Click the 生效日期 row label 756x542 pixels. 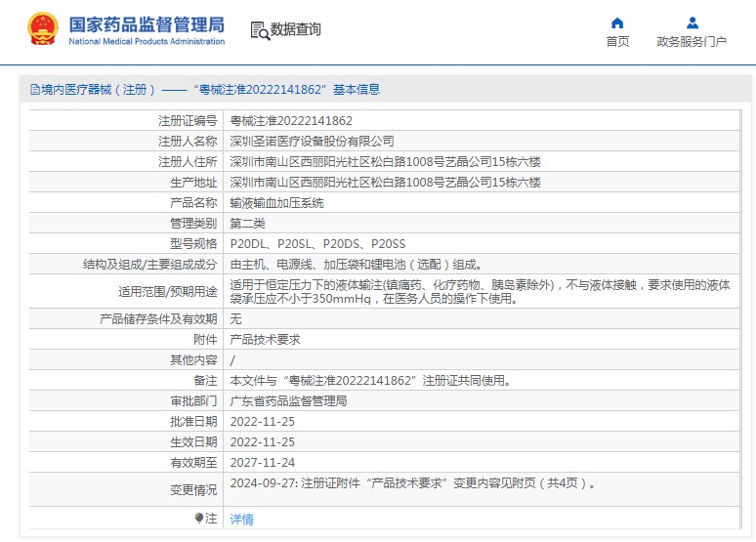[193, 442]
